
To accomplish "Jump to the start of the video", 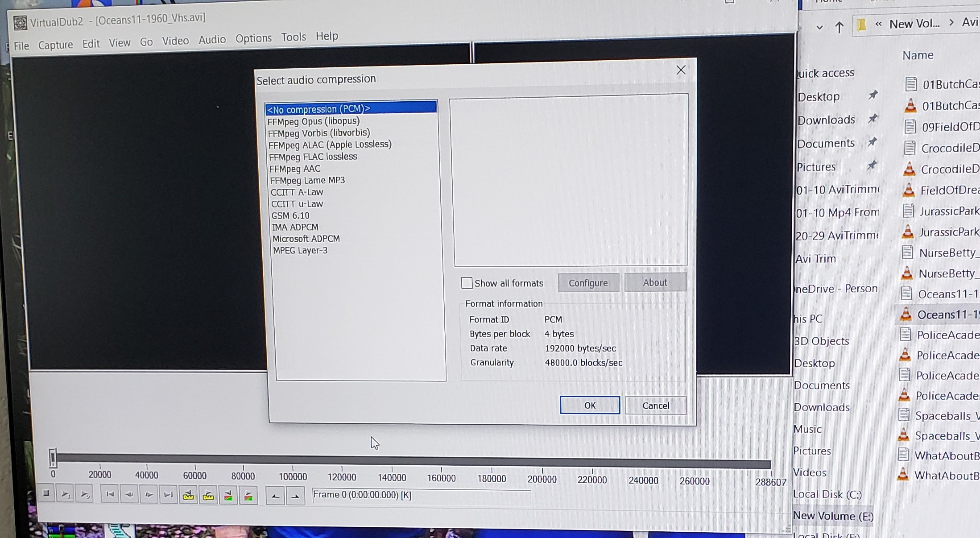I will pos(110,494).
